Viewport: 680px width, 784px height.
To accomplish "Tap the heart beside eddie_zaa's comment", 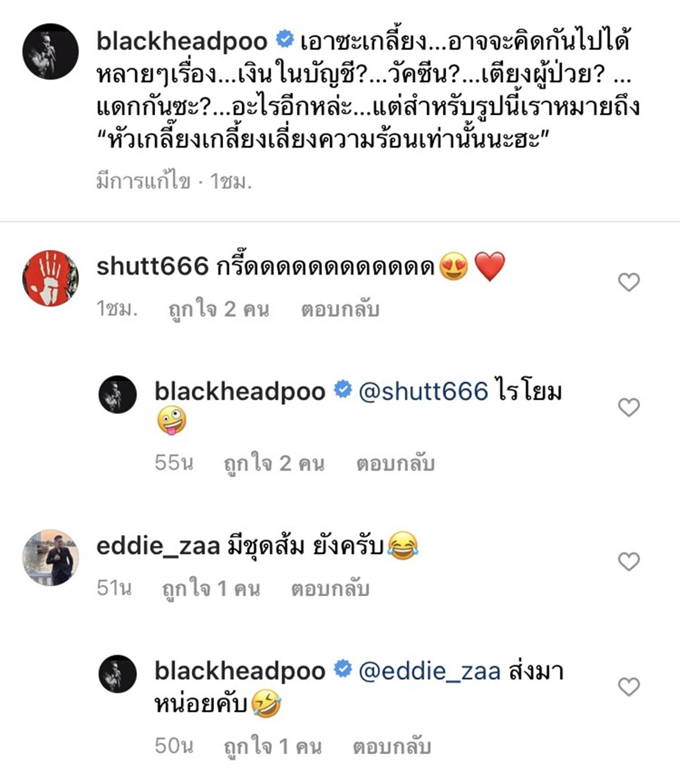I will (629, 562).
